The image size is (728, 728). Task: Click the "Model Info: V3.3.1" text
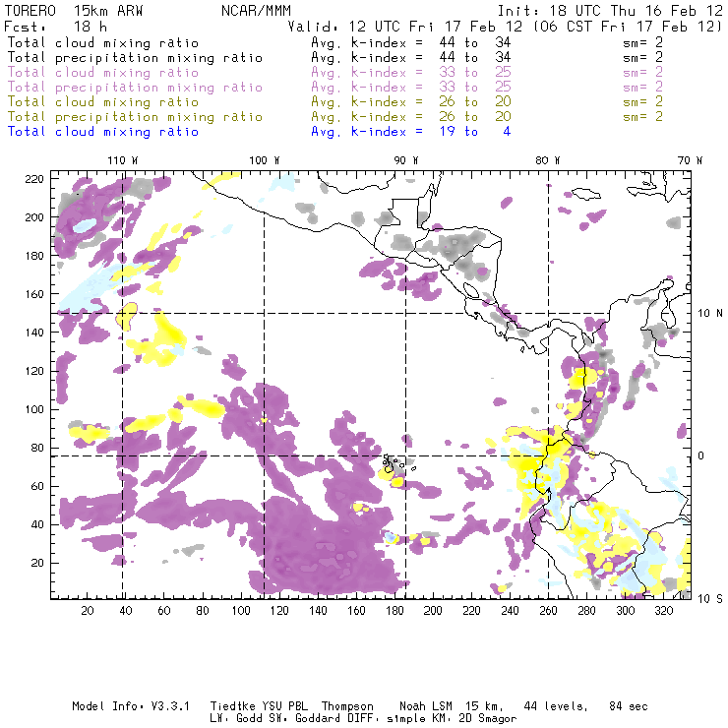pos(131,706)
